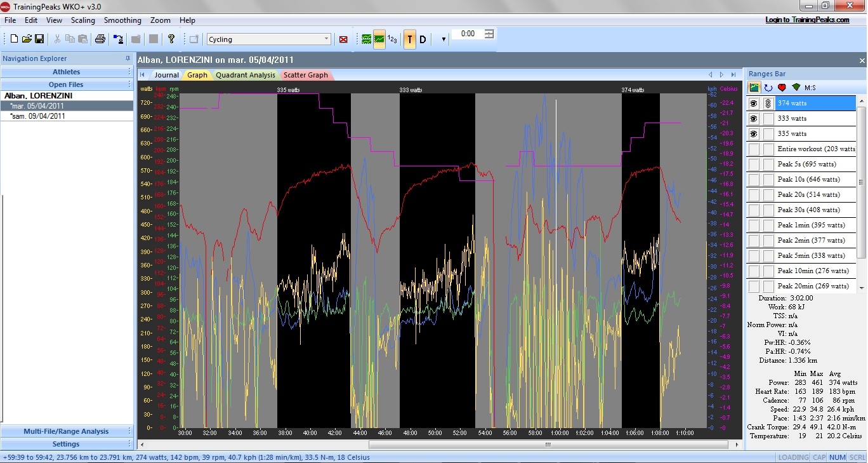
Task: Jump to first tab with arrow
Action: coord(143,75)
